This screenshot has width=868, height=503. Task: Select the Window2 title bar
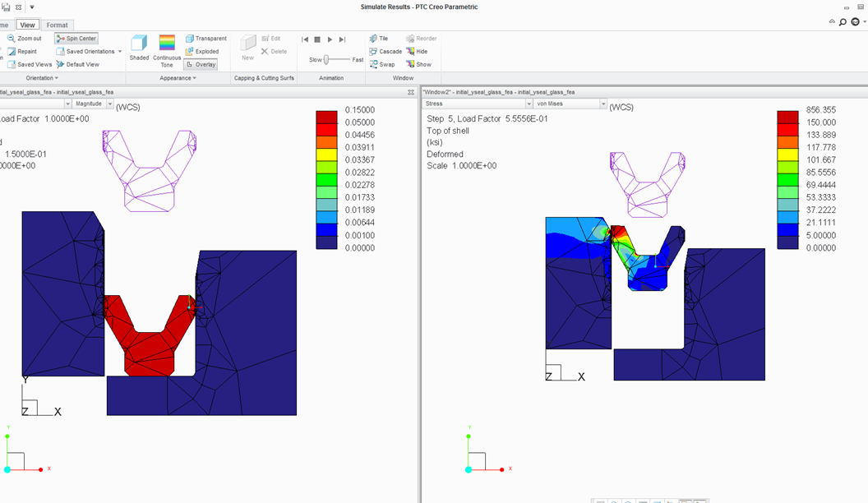[x=644, y=92]
